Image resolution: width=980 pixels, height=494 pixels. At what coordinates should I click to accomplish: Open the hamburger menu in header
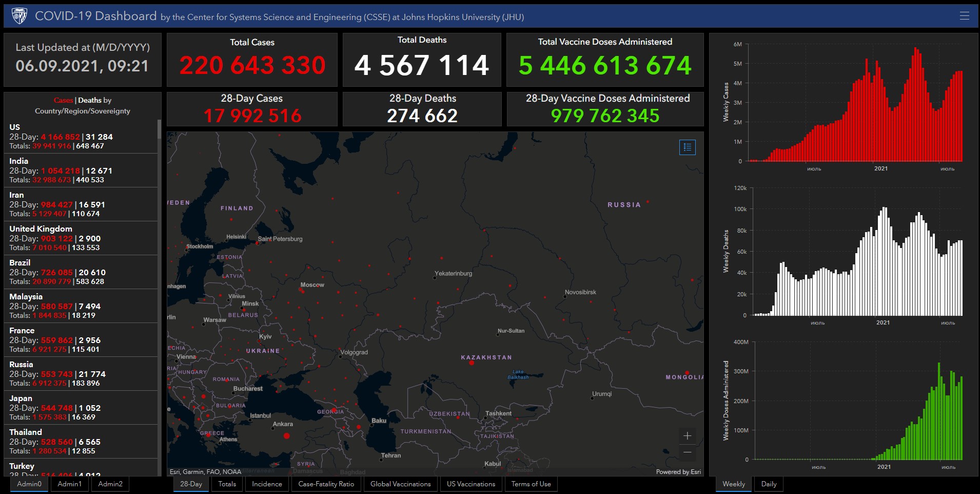coord(964,16)
